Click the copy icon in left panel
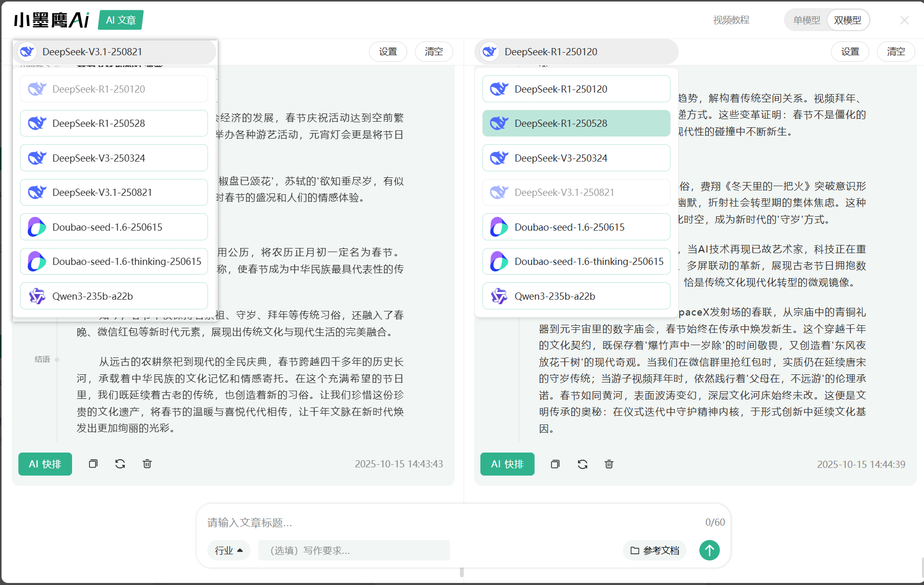Viewport: 924px width, 585px height. click(93, 464)
